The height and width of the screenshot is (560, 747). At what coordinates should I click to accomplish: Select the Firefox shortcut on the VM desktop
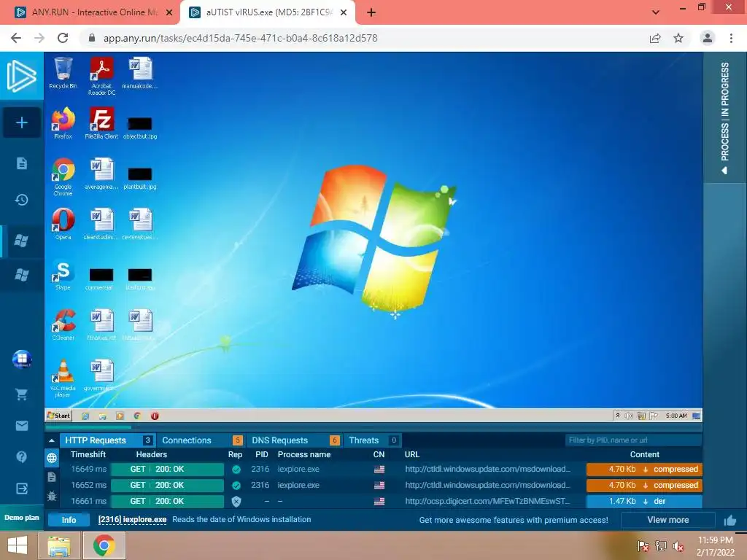tap(63, 122)
